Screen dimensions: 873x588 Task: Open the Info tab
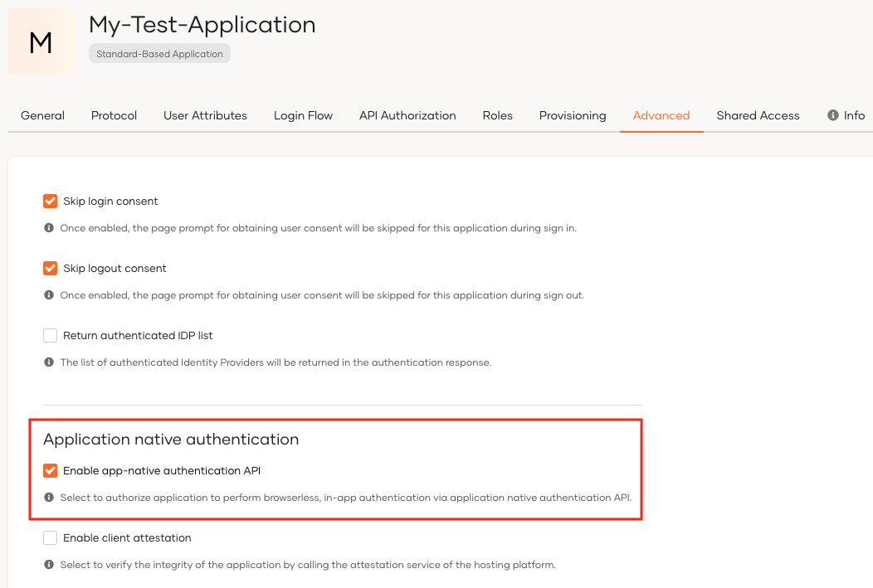[846, 115]
